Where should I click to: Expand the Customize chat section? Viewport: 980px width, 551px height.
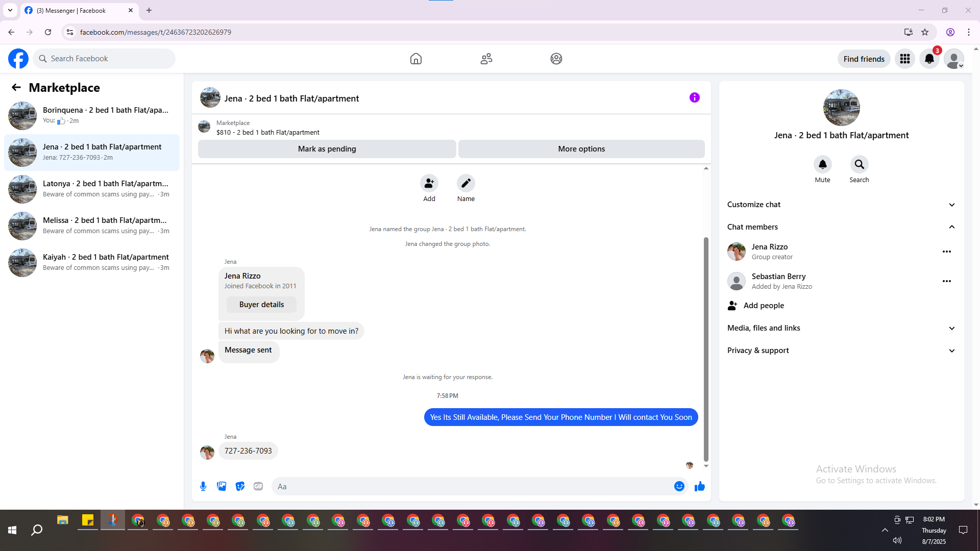pos(842,205)
